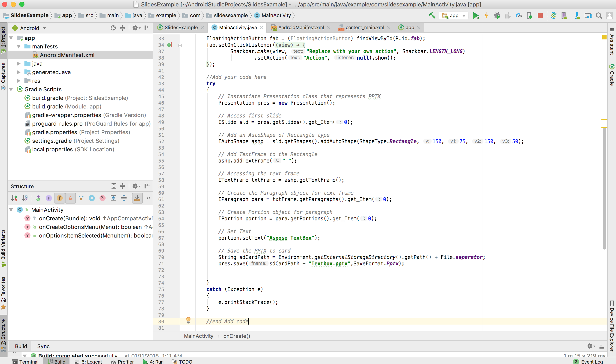Toggle show anonymous classes
Screen dimensions: 616x364
(x=92, y=198)
